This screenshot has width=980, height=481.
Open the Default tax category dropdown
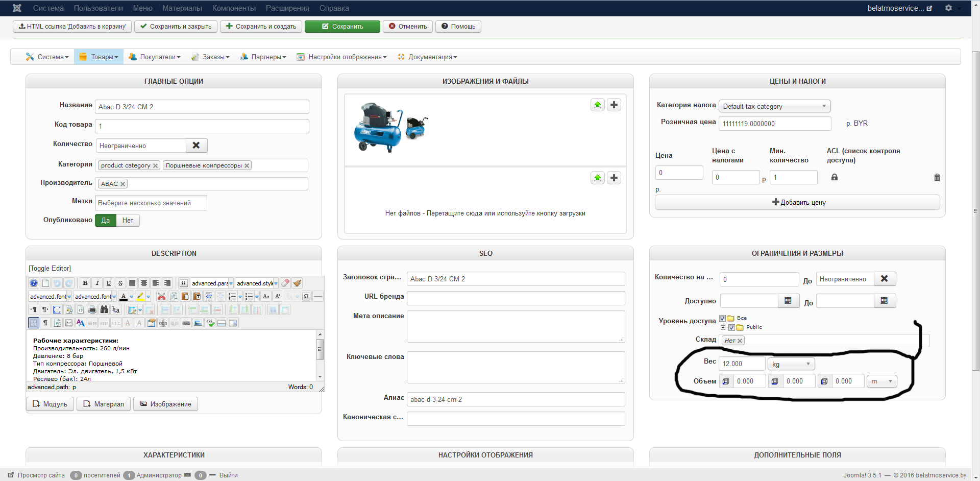click(x=775, y=106)
